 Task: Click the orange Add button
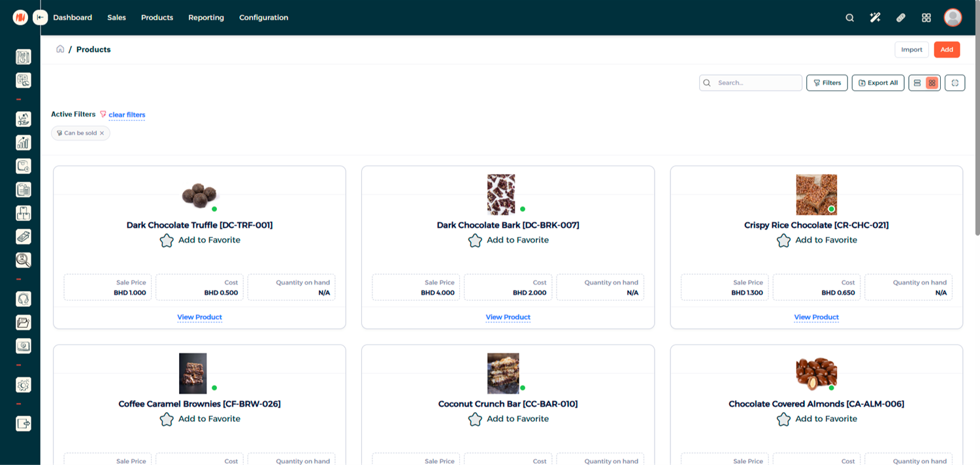click(947, 50)
